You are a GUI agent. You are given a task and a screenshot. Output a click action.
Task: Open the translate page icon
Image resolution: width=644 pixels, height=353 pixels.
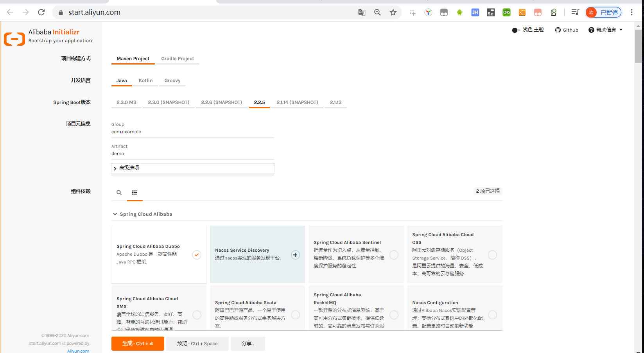pyautogui.click(x=362, y=13)
